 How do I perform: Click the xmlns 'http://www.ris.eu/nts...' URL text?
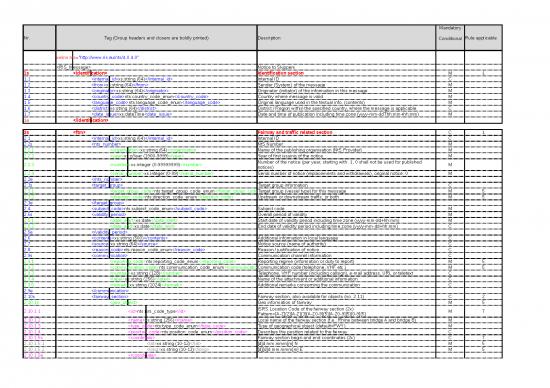(109, 57)
